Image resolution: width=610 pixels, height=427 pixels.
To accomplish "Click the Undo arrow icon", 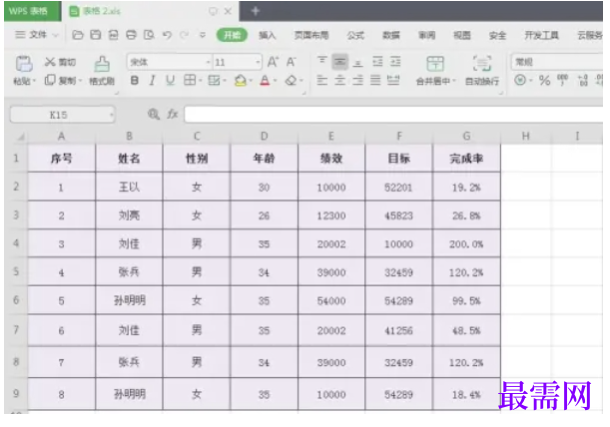I will point(167,35).
